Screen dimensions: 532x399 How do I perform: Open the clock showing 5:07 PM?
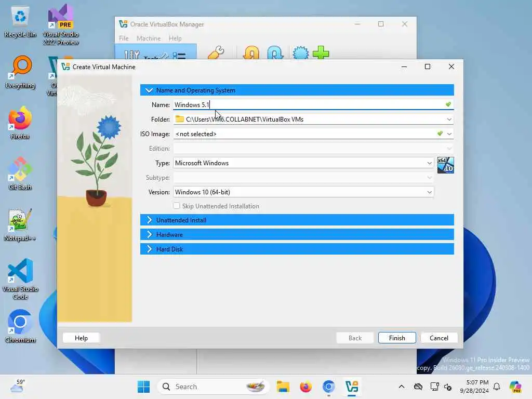click(x=474, y=387)
